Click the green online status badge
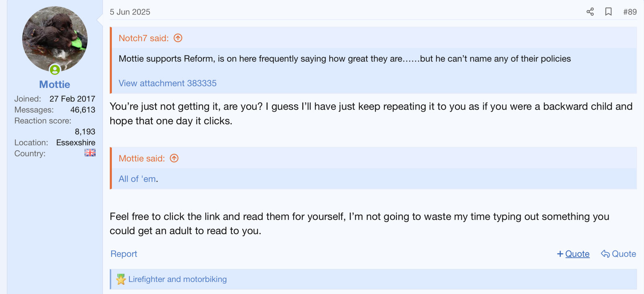Viewport: 644px width, 294px height. tap(55, 70)
